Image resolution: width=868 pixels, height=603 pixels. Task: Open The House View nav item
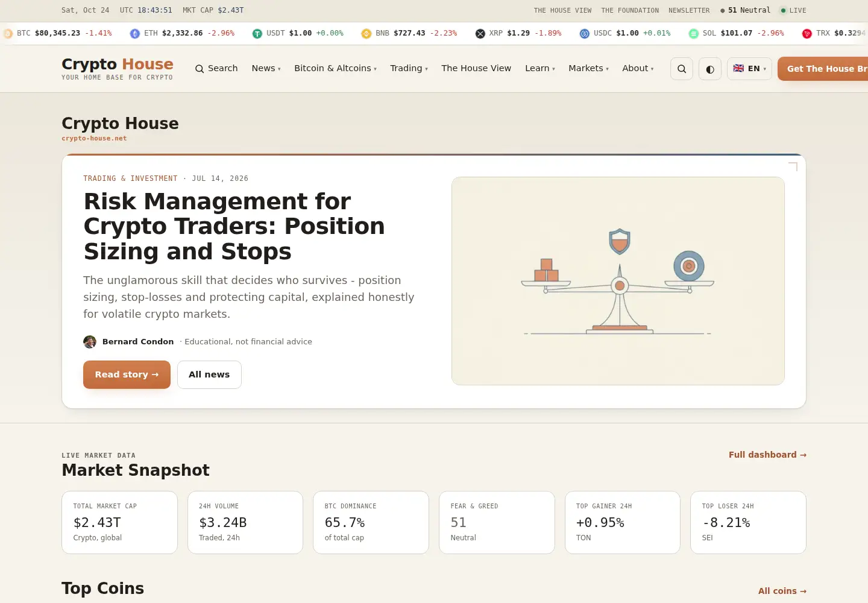coord(476,68)
